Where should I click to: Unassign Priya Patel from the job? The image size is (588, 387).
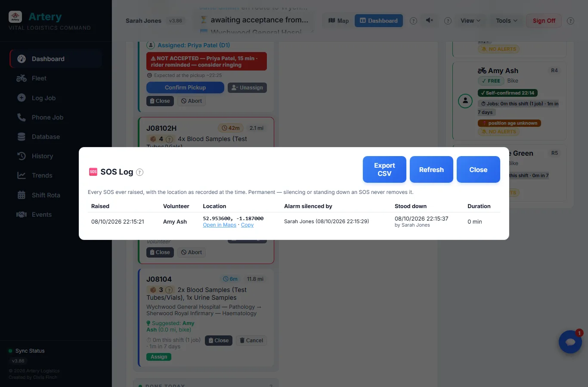(x=247, y=87)
